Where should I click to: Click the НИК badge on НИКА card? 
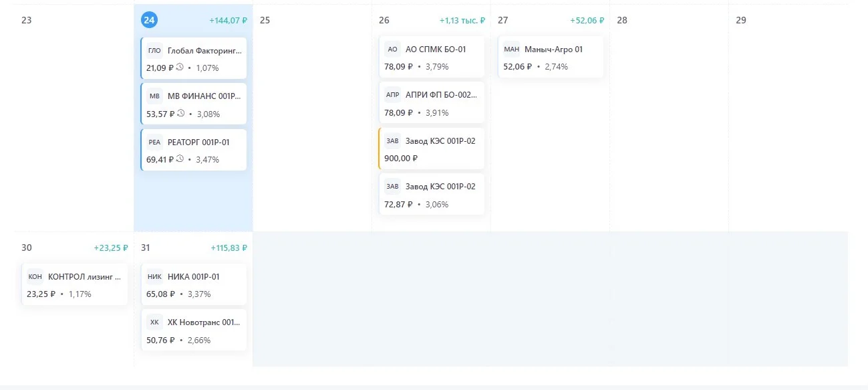coord(154,276)
